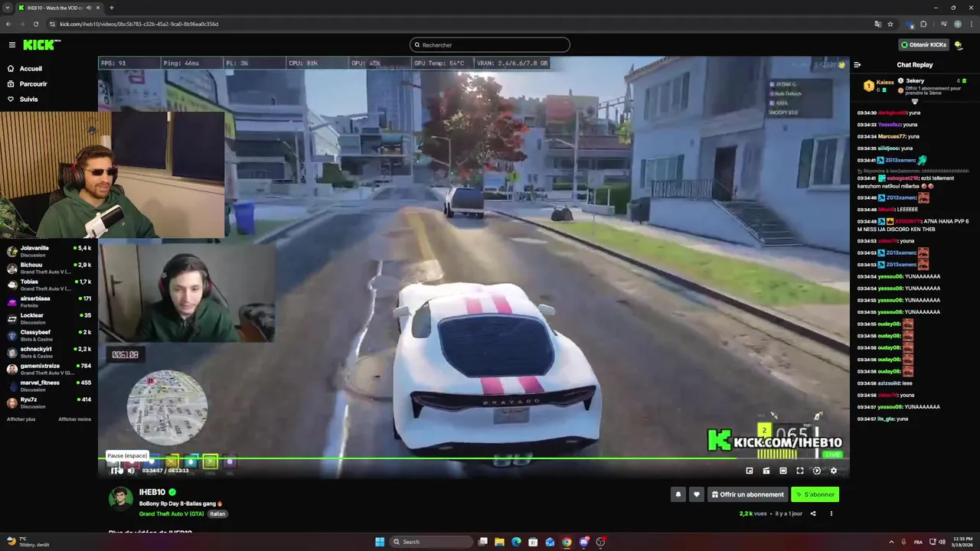Bookmark this page with the star
Screen dimensions: 980x551
(890, 24)
